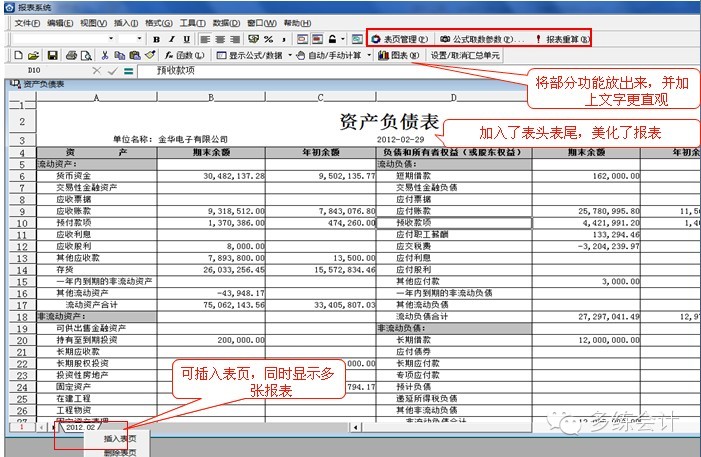Paste clipboard contents
Screen dimensions: 701x457
tap(135, 55)
